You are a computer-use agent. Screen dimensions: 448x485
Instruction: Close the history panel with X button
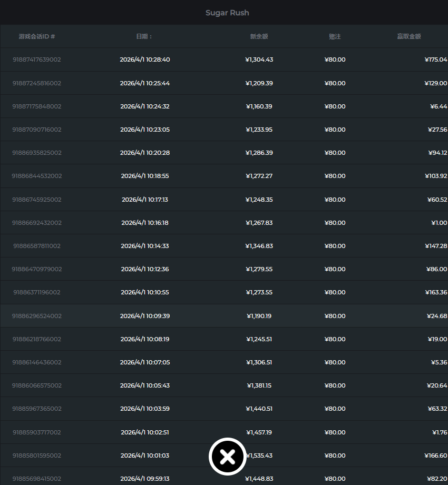coord(227,457)
